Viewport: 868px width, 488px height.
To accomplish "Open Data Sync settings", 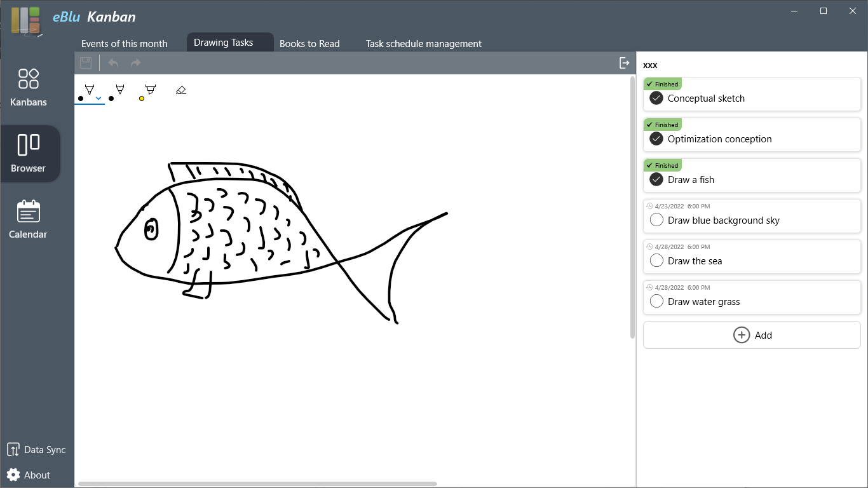I will pos(36,449).
